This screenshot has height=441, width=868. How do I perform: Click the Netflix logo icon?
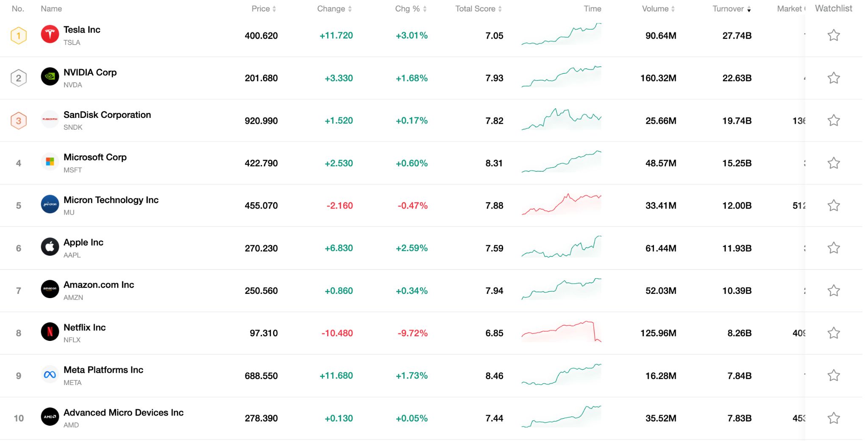(x=50, y=332)
